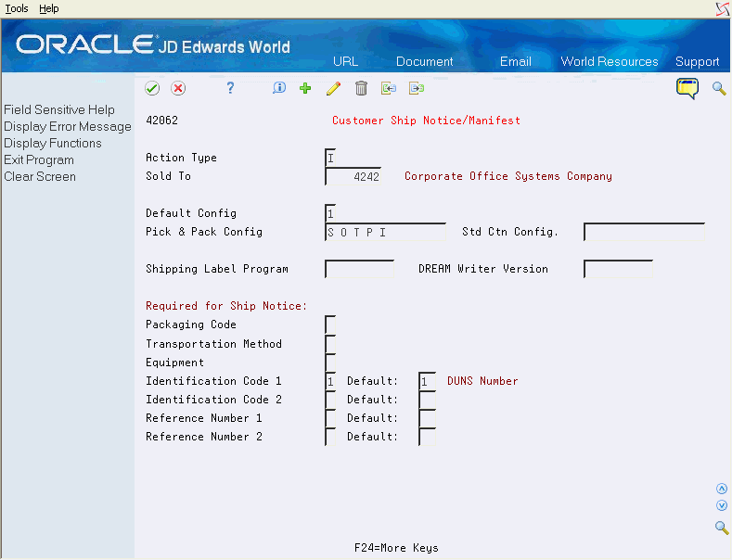The height and width of the screenshot is (560, 732).
Task: Choose Exit Program
Action: pyautogui.click(x=39, y=160)
